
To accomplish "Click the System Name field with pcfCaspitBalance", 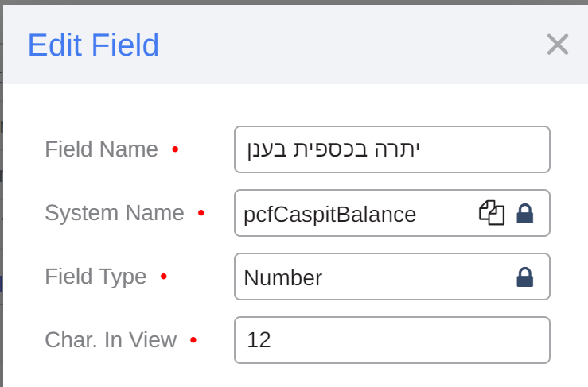I will coord(350,213).
